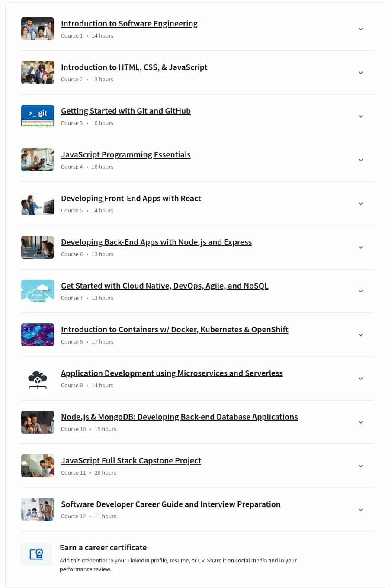Click the Earn a career certificate heading
Image resolution: width=385 pixels, height=588 pixels.
(103, 547)
